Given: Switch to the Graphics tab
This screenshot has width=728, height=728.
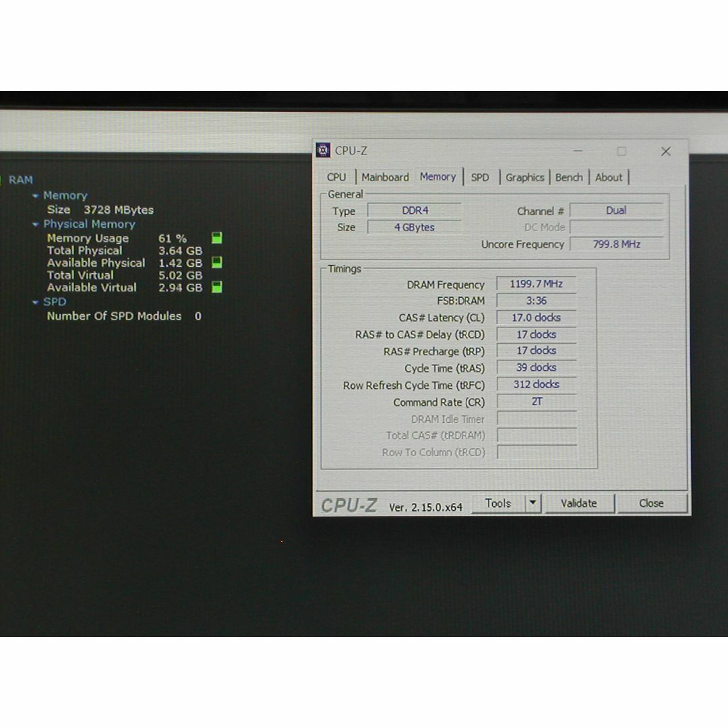Looking at the screenshot, I should tap(524, 177).
